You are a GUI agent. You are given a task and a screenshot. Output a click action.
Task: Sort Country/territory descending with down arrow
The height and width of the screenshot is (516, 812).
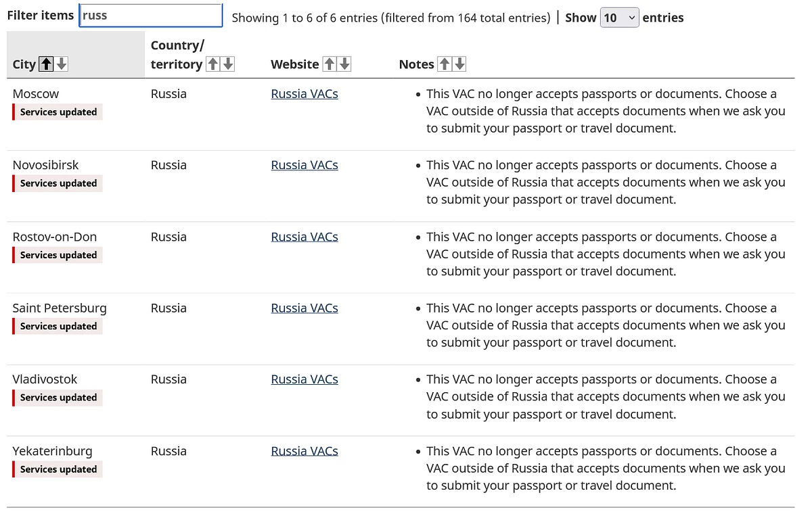click(x=228, y=64)
